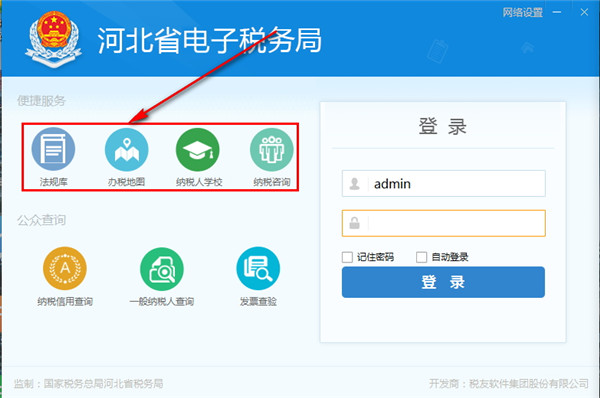The image size is (600, 398).
Task: Click the national emblem logo
Action: [x=54, y=39]
